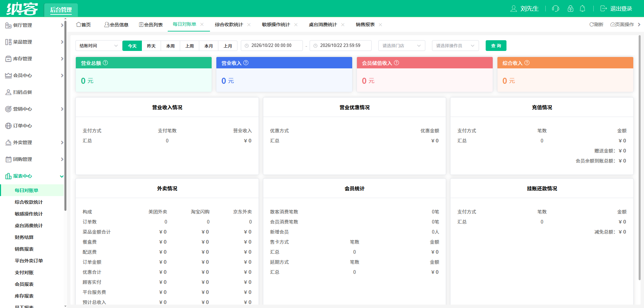Screen dimensions: 644x308
Task: Switch to the 综合收款统计 tab
Action: coord(229,25)
